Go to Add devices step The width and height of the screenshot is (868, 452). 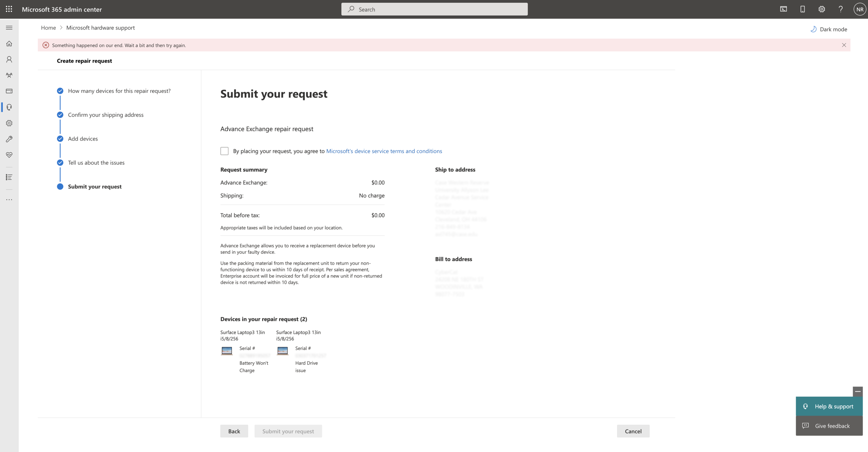(x=83, y=139)
